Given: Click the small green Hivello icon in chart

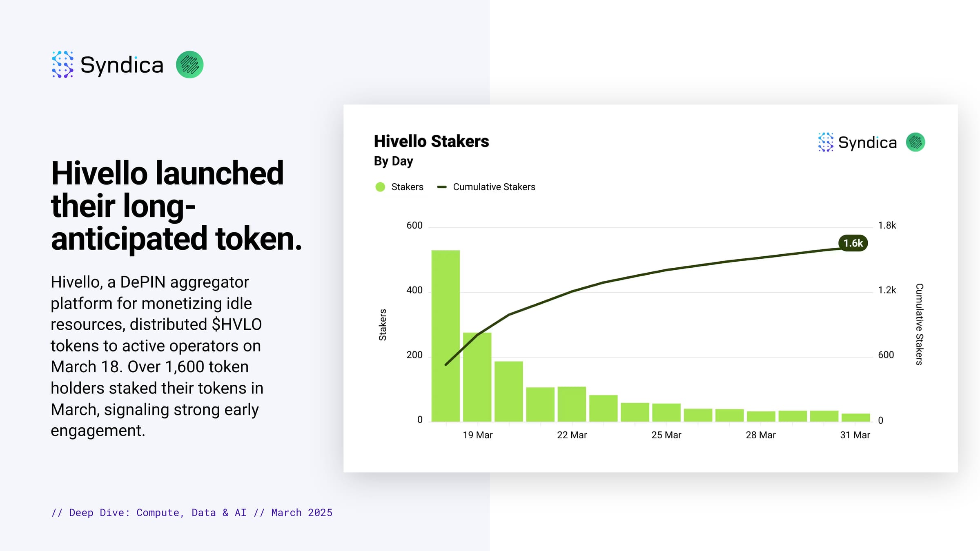Looking at the screenshot, I should point(915,142).
